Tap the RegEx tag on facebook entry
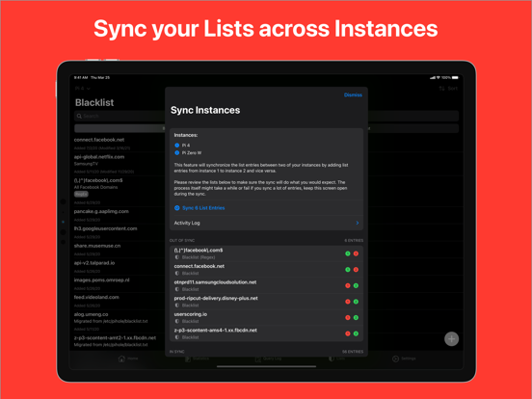The width and height of the screenshot is (532, 399). point(81,194)
